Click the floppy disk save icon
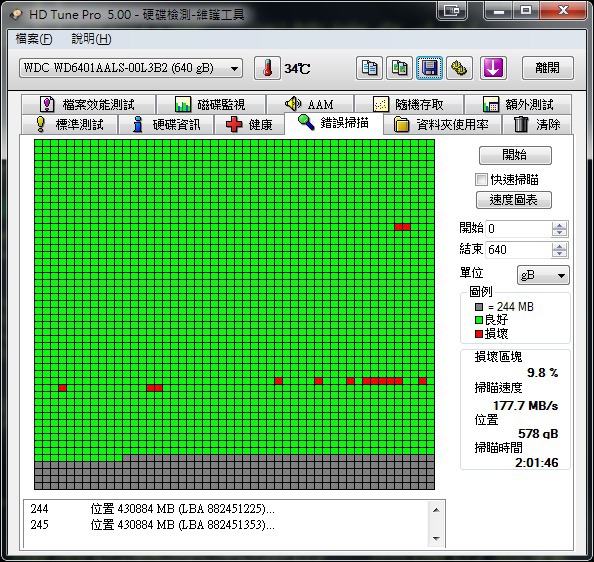 click(x=429, y=68)
